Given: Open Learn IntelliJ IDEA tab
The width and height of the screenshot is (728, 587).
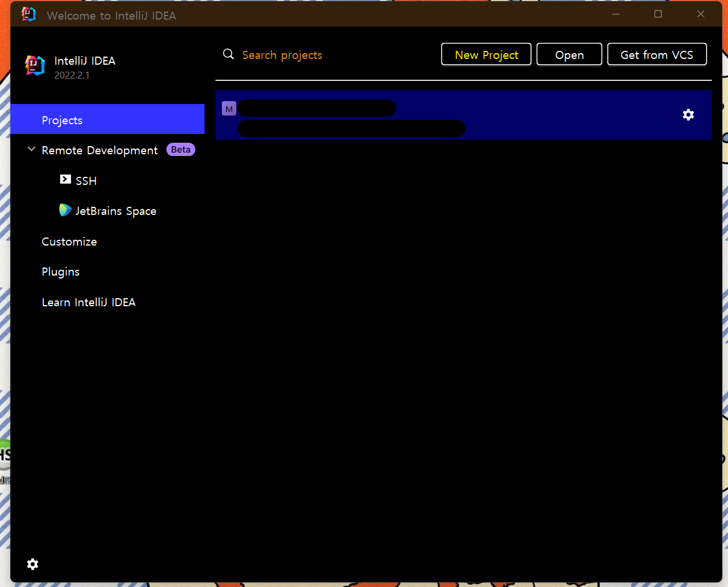Looking at the screenshot, I should click(x=88, y=302).
